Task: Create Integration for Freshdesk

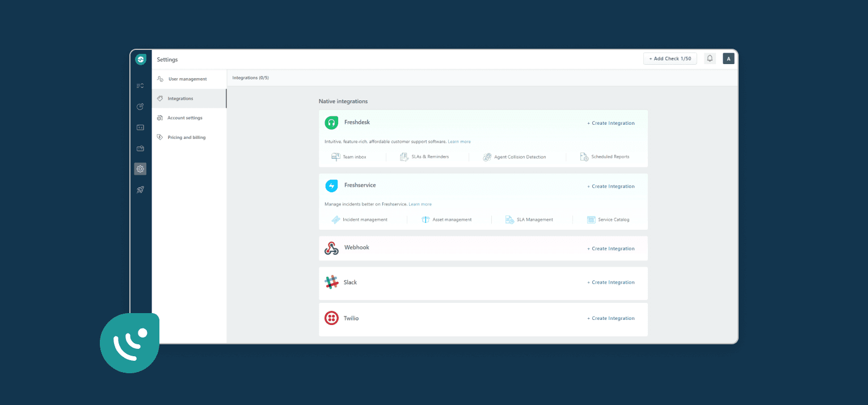Action: tap(611, 123)
